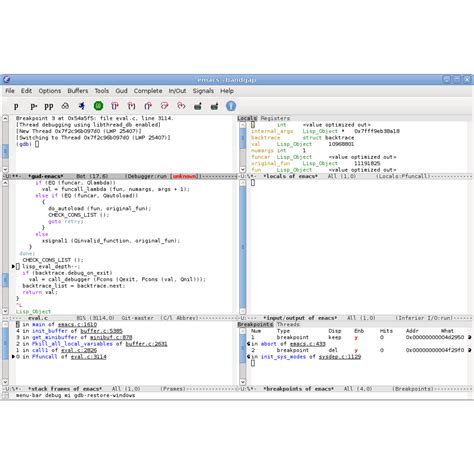Click the Print expression 'p' toolbar icon
The width and height of the screenshot is (474, 474).
pyautogui.click(x=16, y=106)
